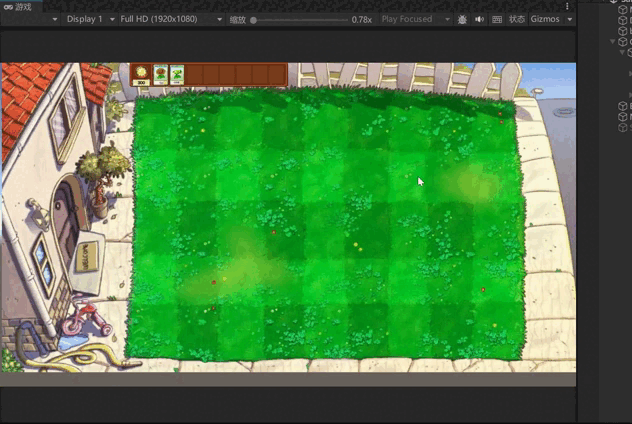Select the Peashooter seed card

(177, 75)
